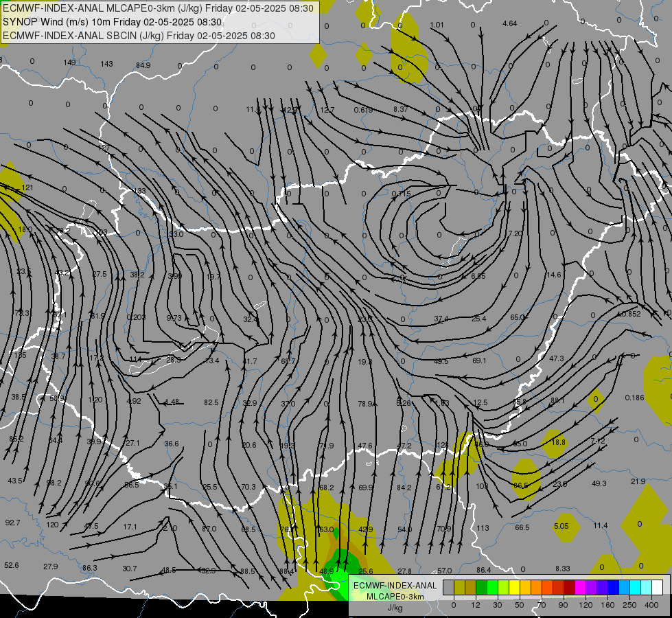The width and height of the screenshot is (672, 618).
Task: Click map value 121
Action: tap(27, 187)
